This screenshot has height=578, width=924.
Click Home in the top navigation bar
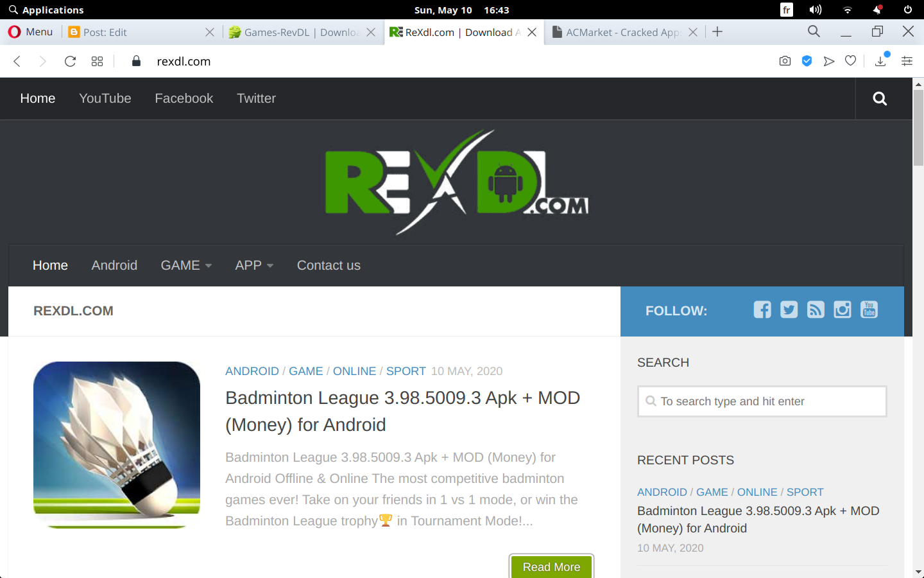pyautogui.click(x=38, y=98)
